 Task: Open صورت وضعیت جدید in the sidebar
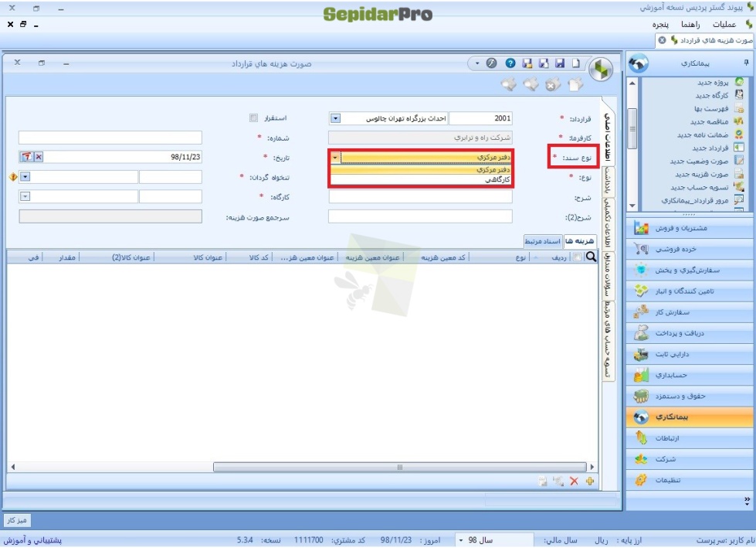point(699,161)
